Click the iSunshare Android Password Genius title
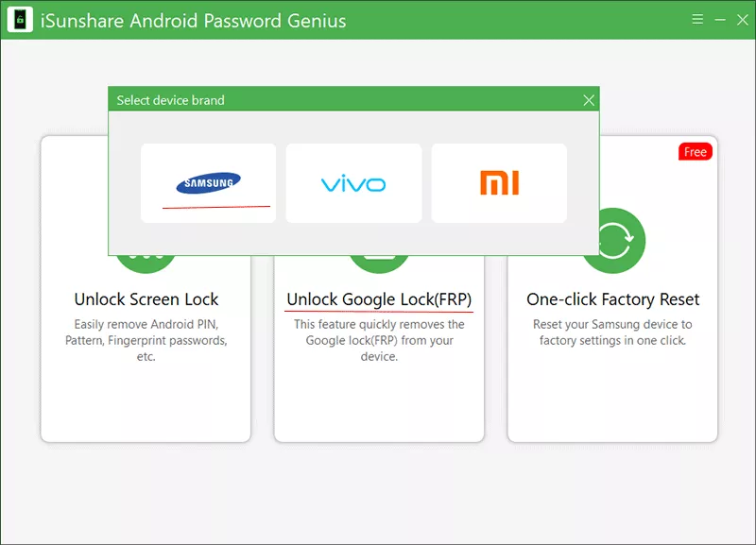Viewport: 756px width, 545px height. pos(194,21)
